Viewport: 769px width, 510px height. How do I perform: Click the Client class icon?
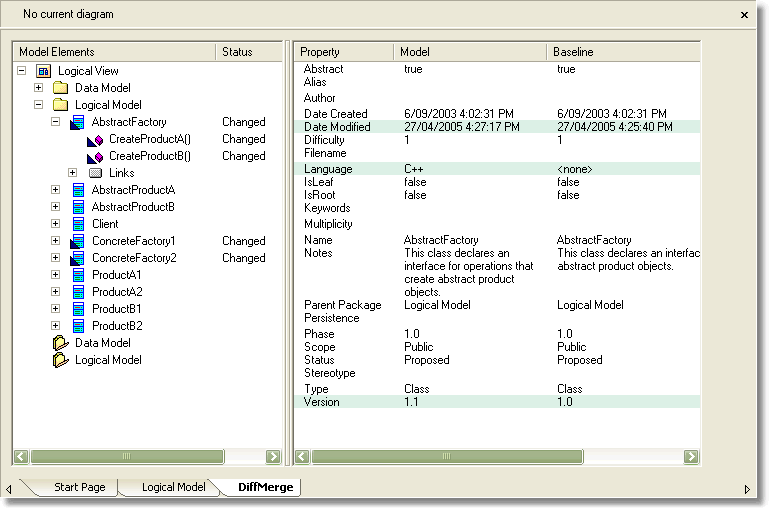[x=77, y=224]
